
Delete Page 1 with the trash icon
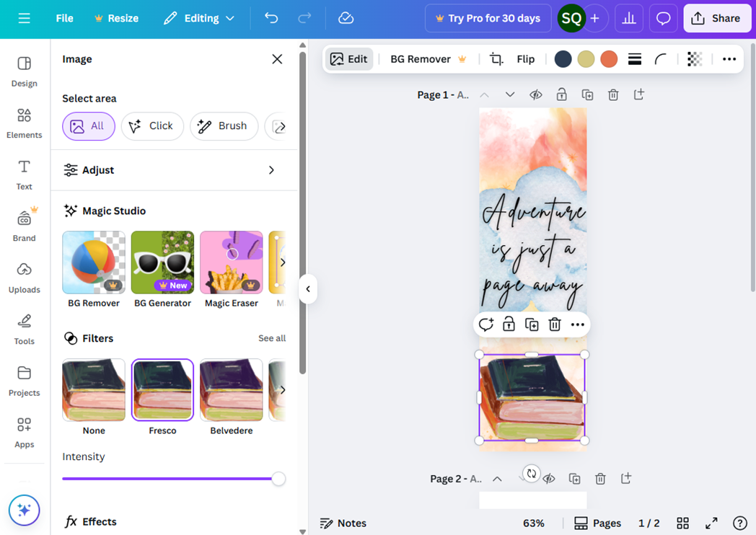click(x=613, y=94)
